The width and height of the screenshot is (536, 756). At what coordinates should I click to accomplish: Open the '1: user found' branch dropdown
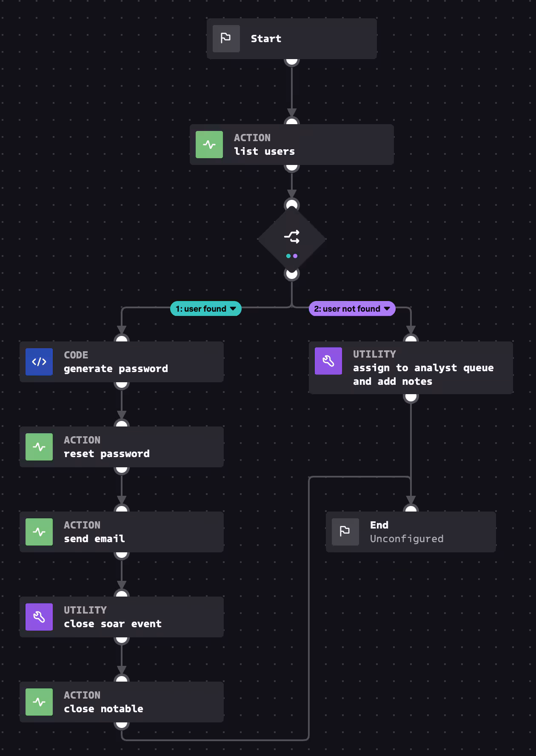(233, 309)
